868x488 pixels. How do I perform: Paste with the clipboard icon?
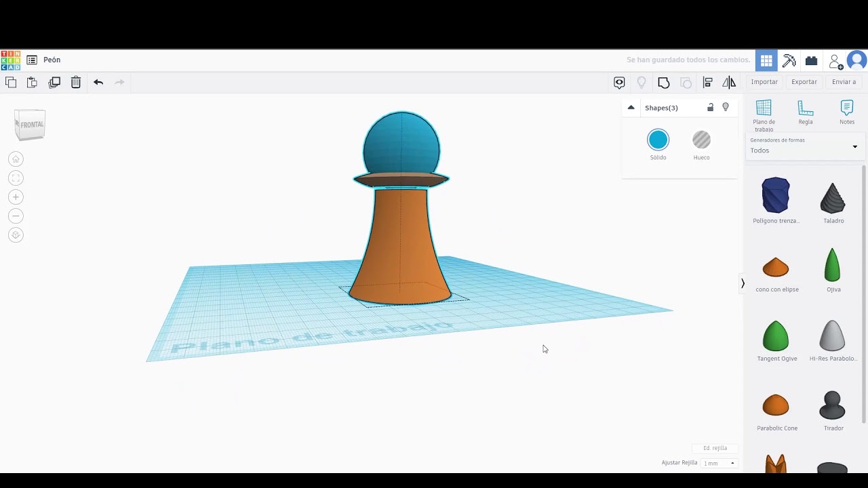click(32, 83)
